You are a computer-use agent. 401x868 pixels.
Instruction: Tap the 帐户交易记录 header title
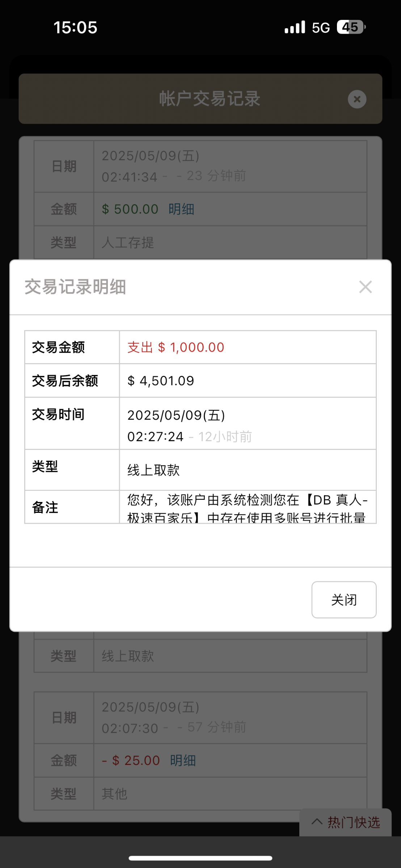[210, 99]
